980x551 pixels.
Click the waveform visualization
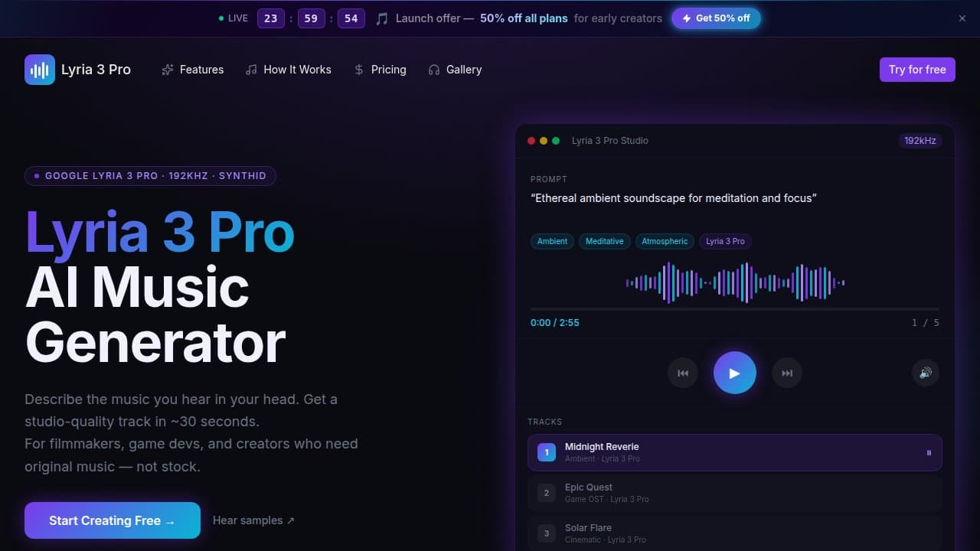coord(735,283)
